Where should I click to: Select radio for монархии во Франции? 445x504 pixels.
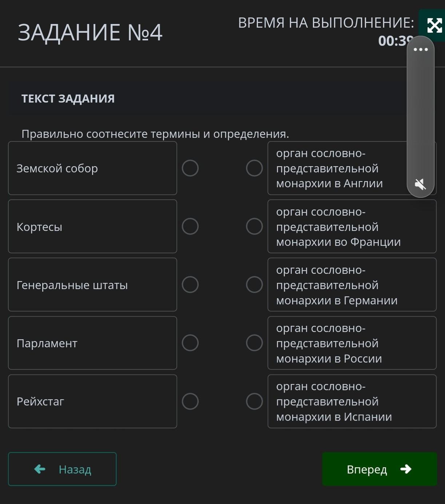[254, 227]
